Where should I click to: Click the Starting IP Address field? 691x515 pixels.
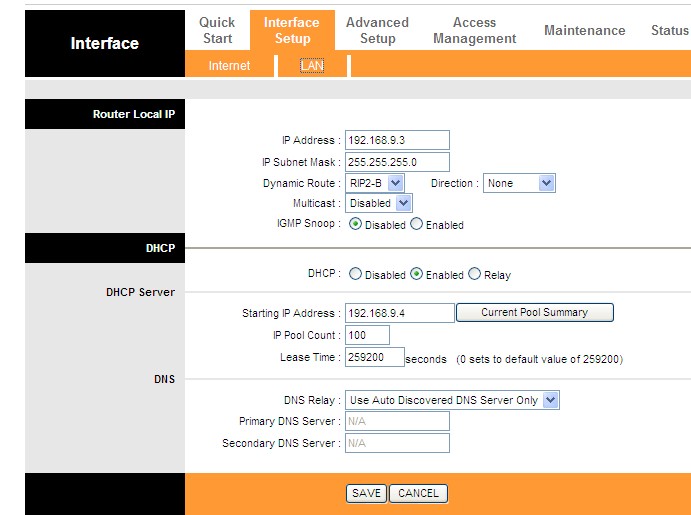coord(399,313)
